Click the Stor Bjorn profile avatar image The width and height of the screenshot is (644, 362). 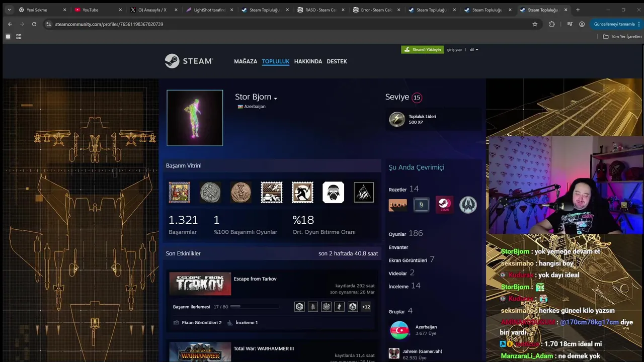[x=195, y=118]
